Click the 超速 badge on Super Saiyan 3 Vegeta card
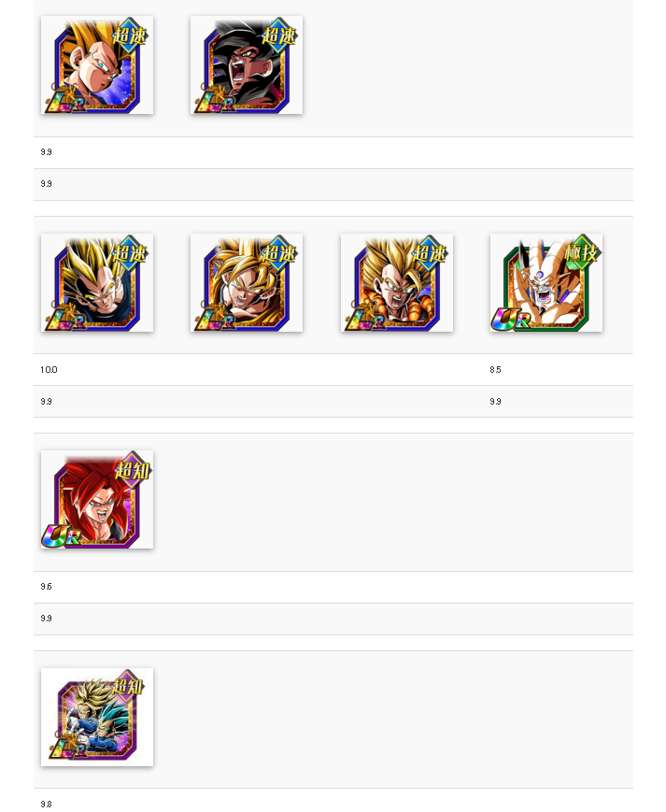This screenshot has height=812, width=666. click(x=130, y=36)
